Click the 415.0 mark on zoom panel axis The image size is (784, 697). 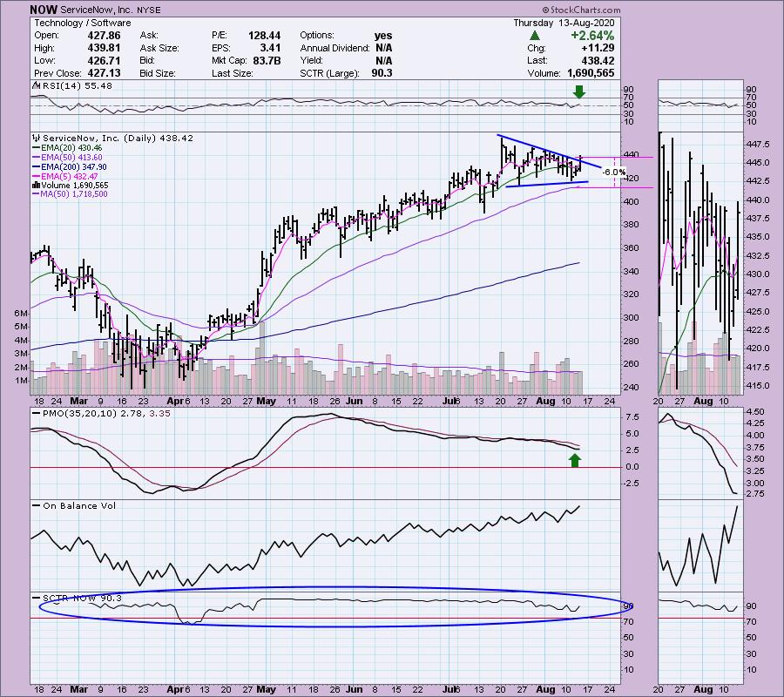[758, 385]
